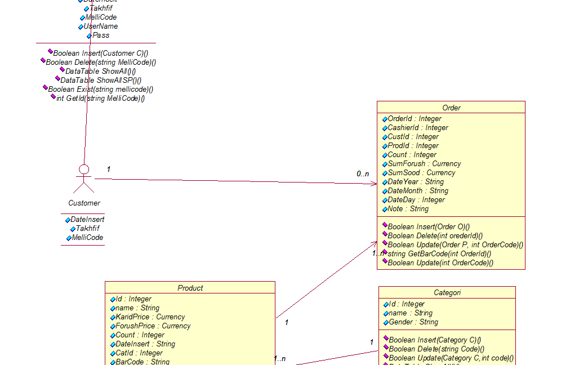Image resolution: width=588 pixels, height=365 pixels.
Task: Click the 1..n label at Product's bottom right edge
Action: pyautogui.click(x=280, y=359)
